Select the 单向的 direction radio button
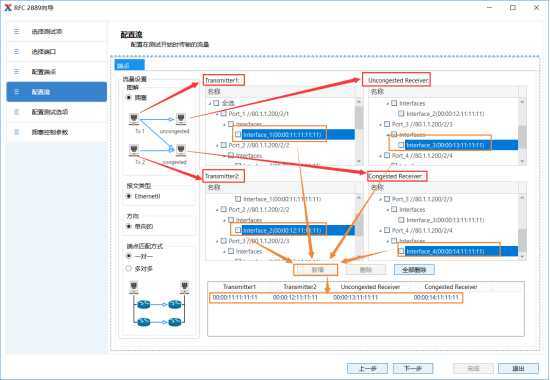 click(x=129, y=226)
